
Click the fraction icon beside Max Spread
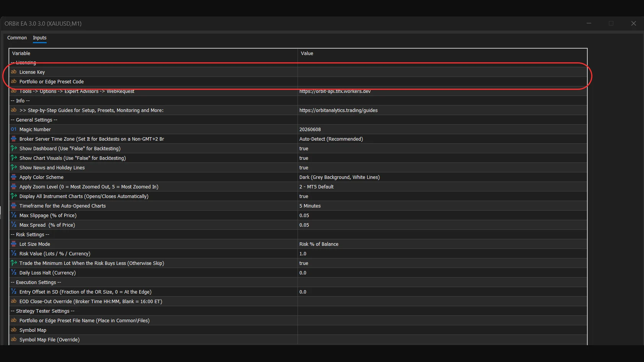(14, 225)
